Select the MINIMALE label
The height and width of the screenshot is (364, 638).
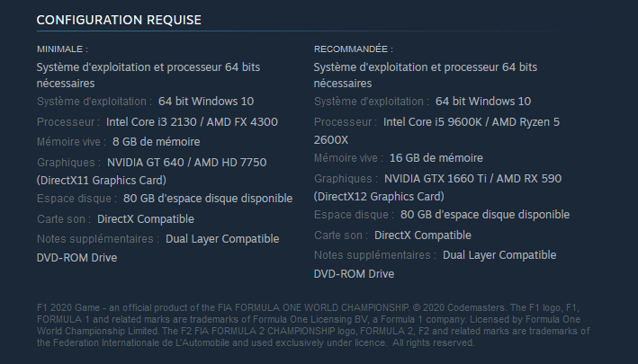tap(62, 49)
